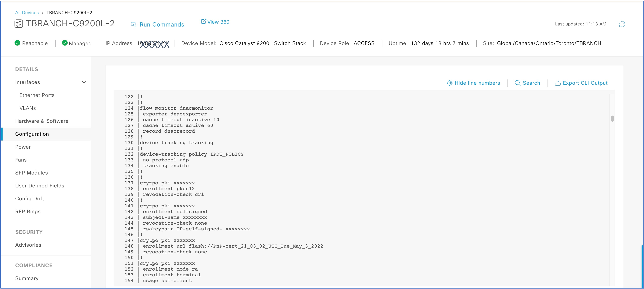Screen dimensions: 644x289
Task: Click the gear icon for line numbers
Action: (449, 83)
